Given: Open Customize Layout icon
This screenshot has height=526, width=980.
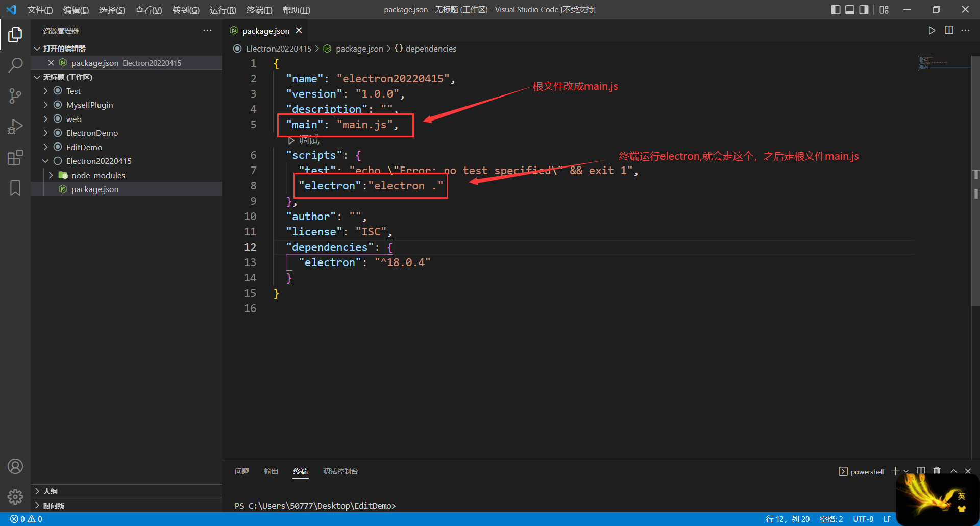Looking at the screenshot, I should (884, 10).
